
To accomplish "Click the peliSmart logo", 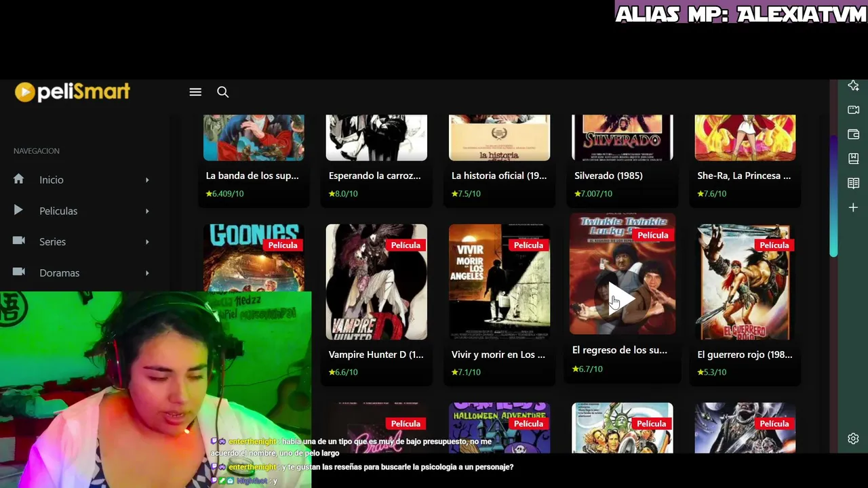I will 73,91.
